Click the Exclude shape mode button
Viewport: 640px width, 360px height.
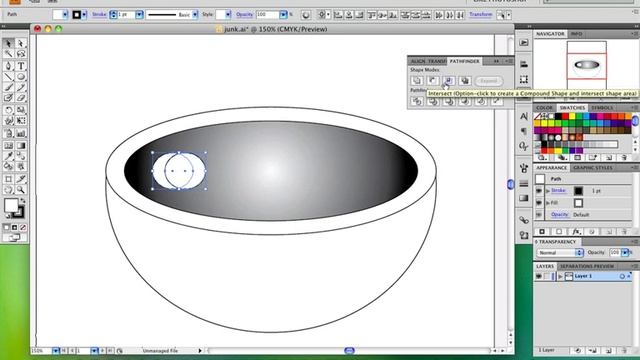464,80
